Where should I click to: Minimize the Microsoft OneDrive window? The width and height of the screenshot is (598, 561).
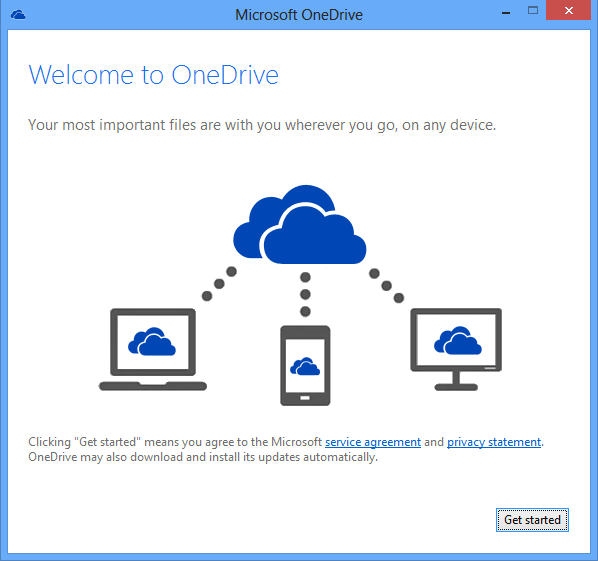tap(506, 13)
